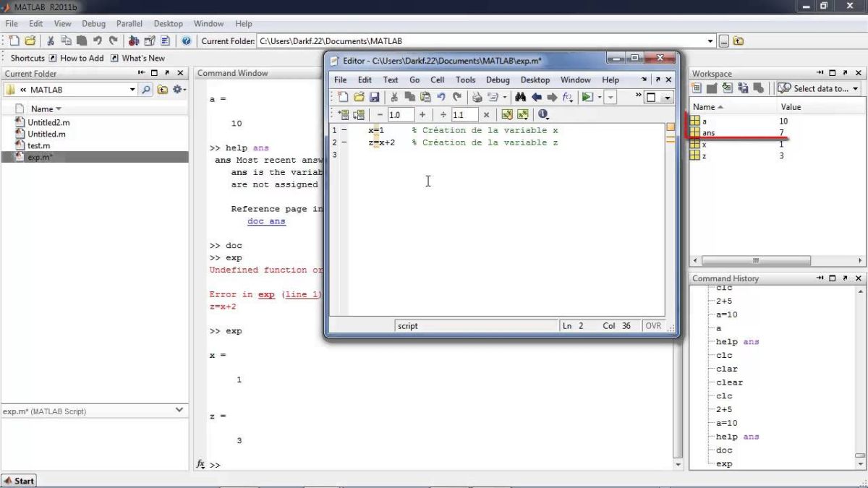
Task: Open the Go menu in the Editor
Action: (414, 80)
